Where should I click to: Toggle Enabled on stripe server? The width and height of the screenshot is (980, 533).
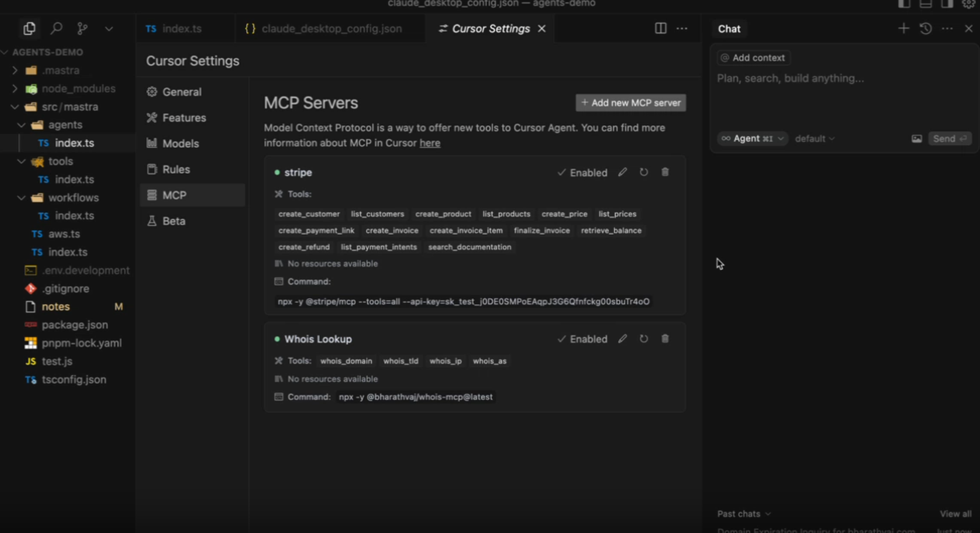tap(582, 172)
